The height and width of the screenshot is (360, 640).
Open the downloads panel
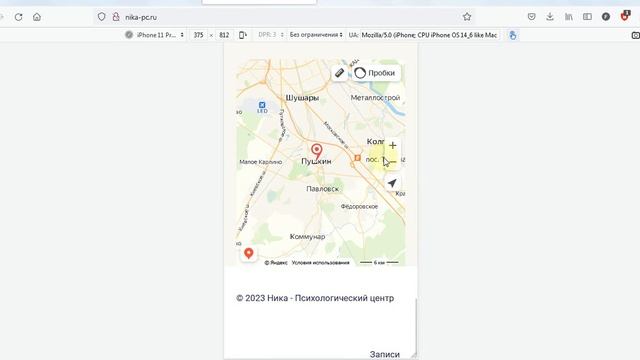(550, 17)
